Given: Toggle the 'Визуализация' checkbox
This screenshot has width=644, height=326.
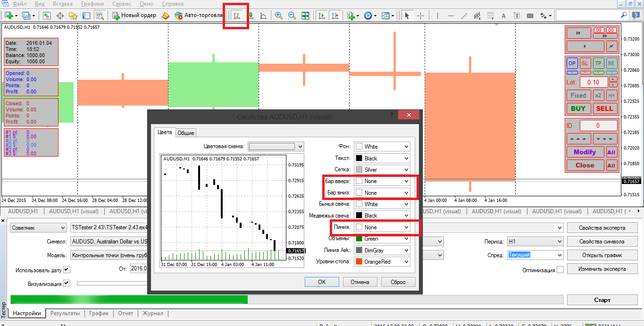Looking at the screenshot, I should tap(67, 284).
